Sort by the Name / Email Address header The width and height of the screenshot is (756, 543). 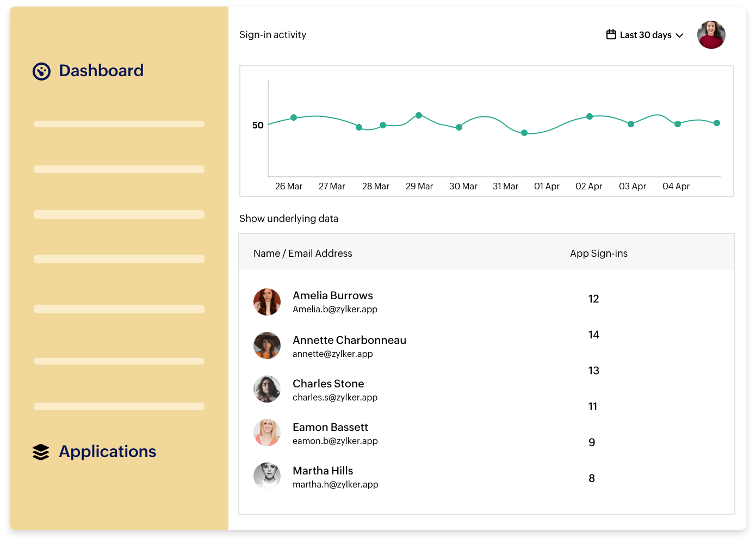(x=302, y=254)
